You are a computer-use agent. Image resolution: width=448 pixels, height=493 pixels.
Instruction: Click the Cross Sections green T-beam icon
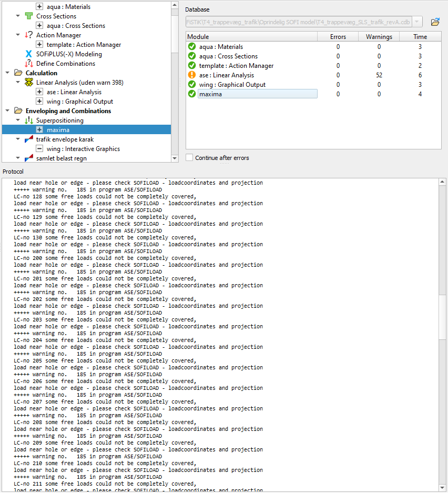click(x=28, y=16)
